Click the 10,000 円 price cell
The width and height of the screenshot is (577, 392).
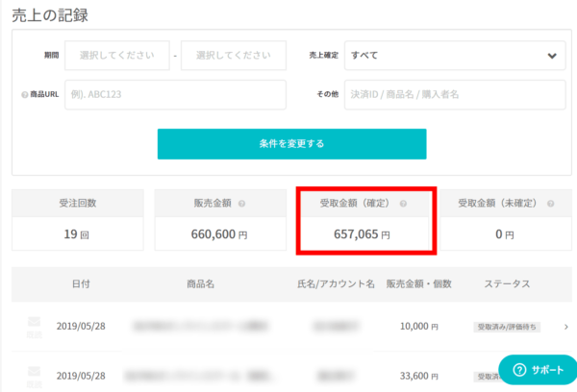point(419,326)
